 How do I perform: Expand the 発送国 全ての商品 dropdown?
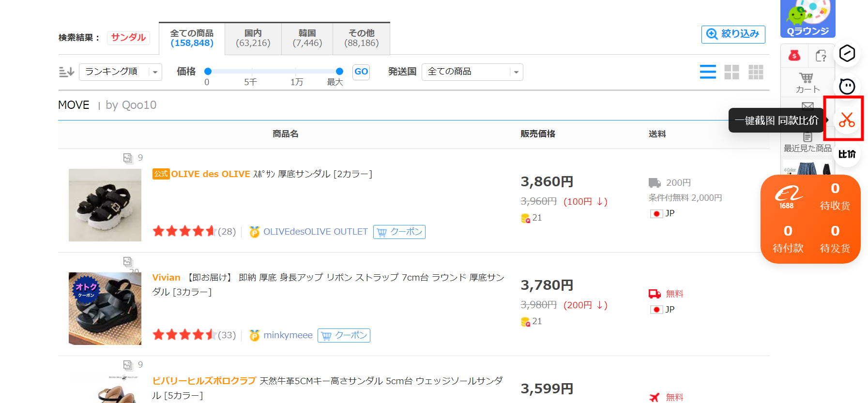click(x=472, y=72)
